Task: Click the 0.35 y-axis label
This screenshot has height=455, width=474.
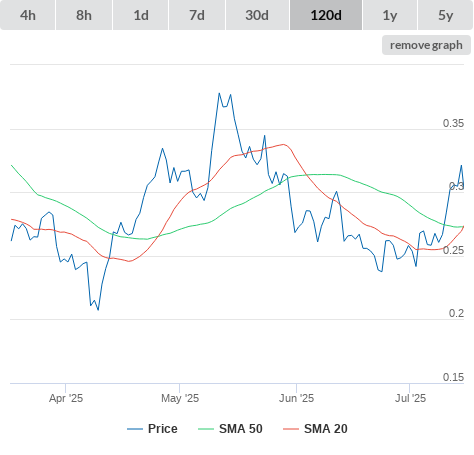Action: pyautogui.click(x=453, y=123)
